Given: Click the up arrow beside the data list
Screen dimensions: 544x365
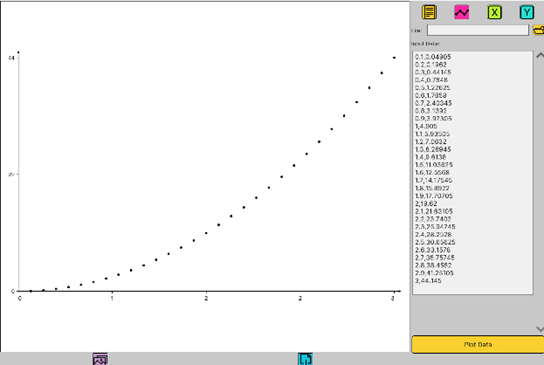Looking at the screenshot, I should coord(540,55).
